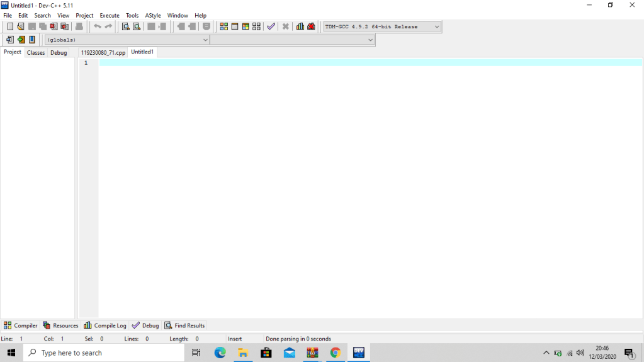Click the Run program toolbar icon
Image resolution: width=644 pixels, height=362 pixels.
234,26
